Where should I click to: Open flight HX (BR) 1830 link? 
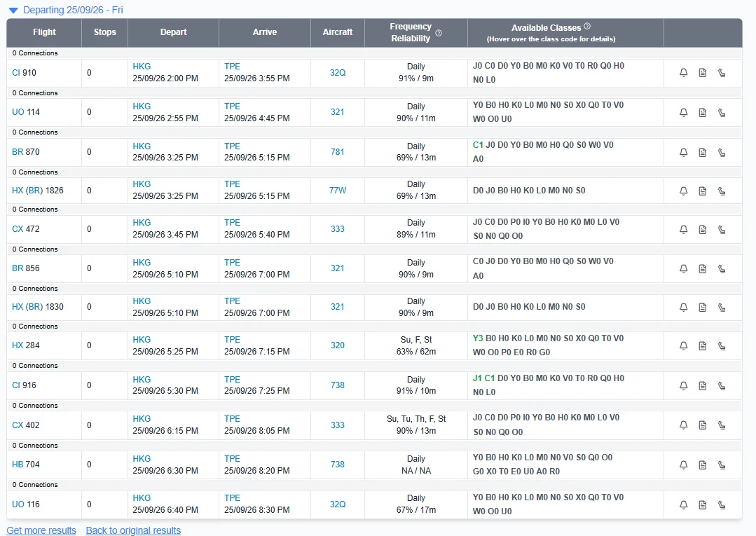coord(38,307)
